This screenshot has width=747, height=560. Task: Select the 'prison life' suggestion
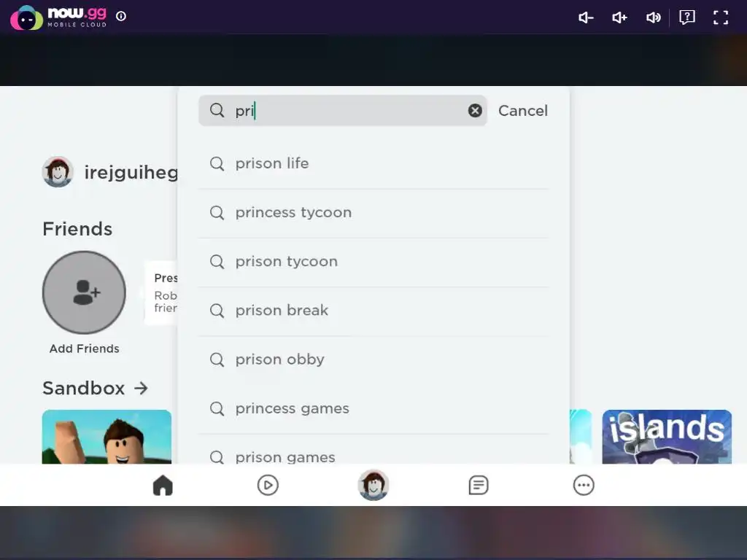click(x=373, y=163)
